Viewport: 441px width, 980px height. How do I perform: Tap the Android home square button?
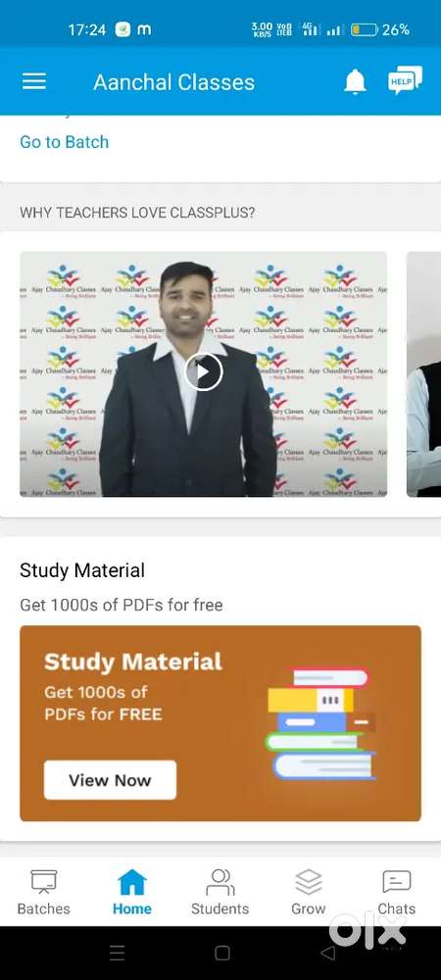pos(222,953)
